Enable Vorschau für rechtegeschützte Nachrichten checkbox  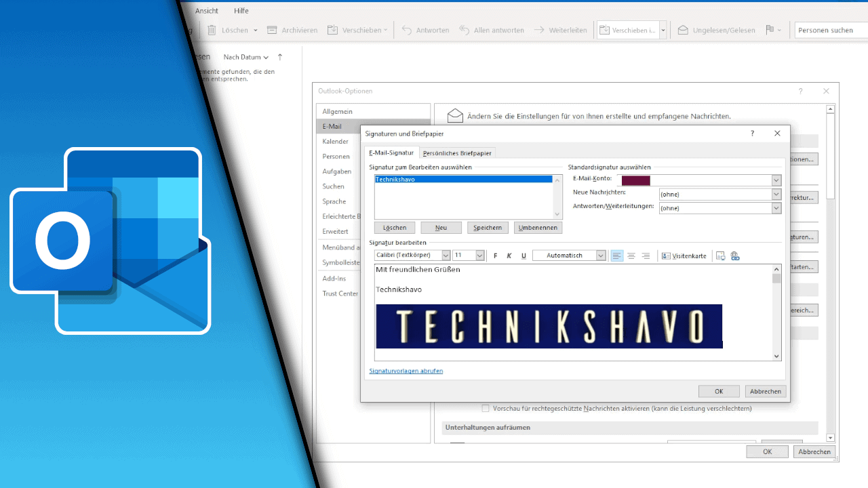tap(486, 408)
